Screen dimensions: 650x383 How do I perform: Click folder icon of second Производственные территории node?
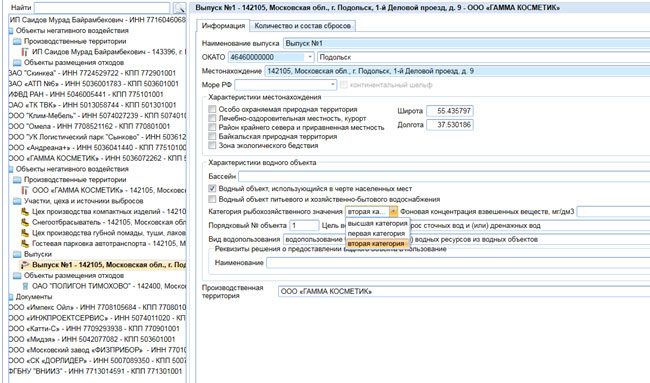point(17,179)
